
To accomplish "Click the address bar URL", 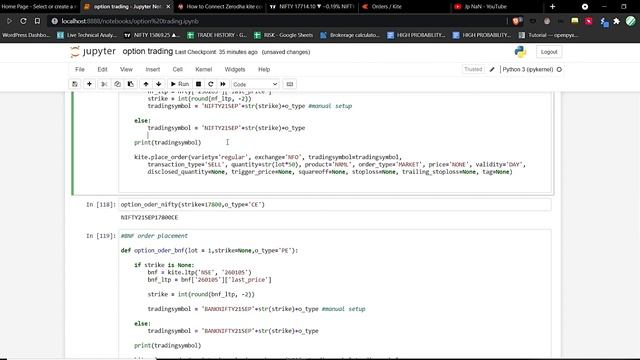I will (x=130, y=21).
